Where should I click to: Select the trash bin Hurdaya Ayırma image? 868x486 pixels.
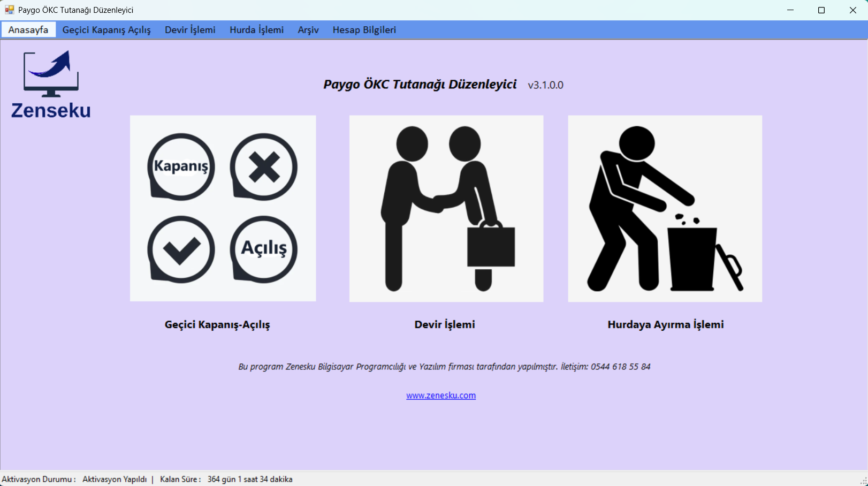[665, 209]
